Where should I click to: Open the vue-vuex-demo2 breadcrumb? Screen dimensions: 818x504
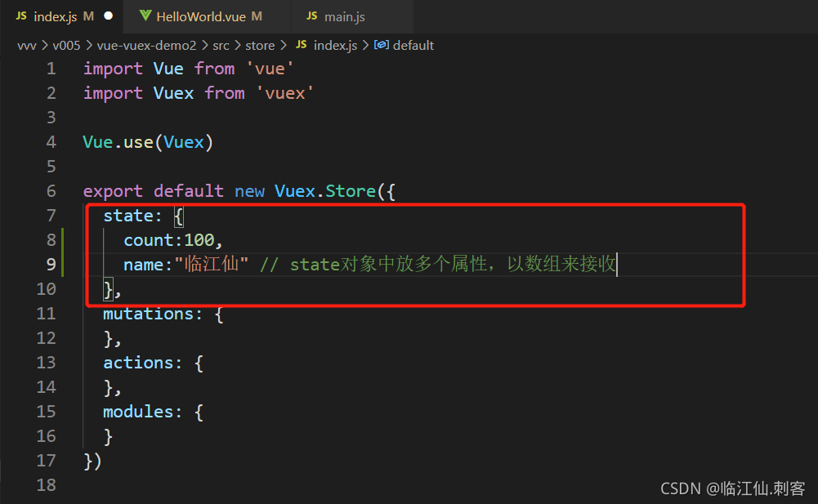(146, 46)
